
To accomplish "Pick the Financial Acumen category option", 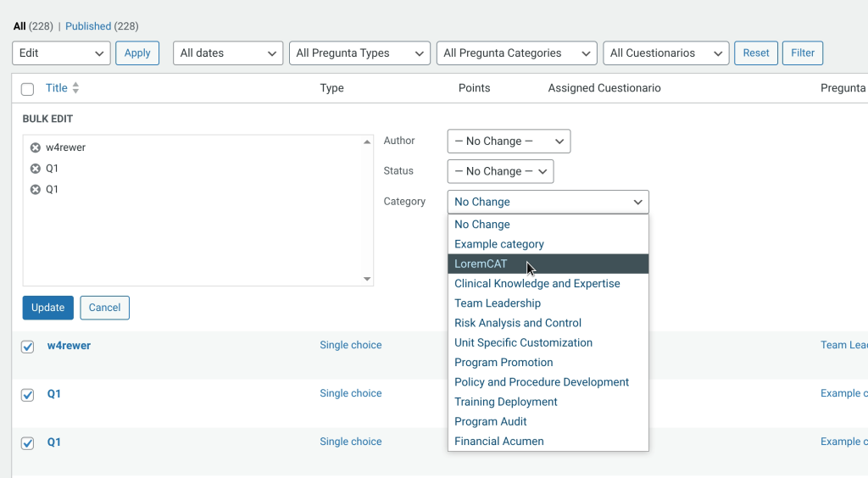I will tap(499, 442).
